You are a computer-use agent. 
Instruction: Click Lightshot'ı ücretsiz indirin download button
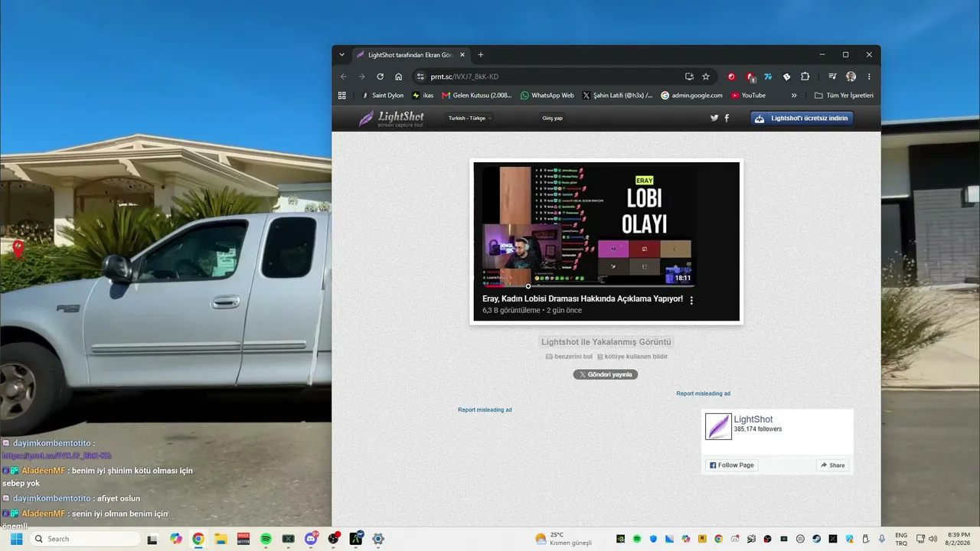click(x=802, y=119)
